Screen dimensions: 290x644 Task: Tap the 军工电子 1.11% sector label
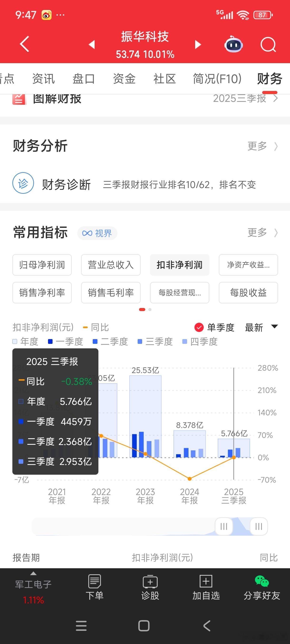tap(33, 592)
